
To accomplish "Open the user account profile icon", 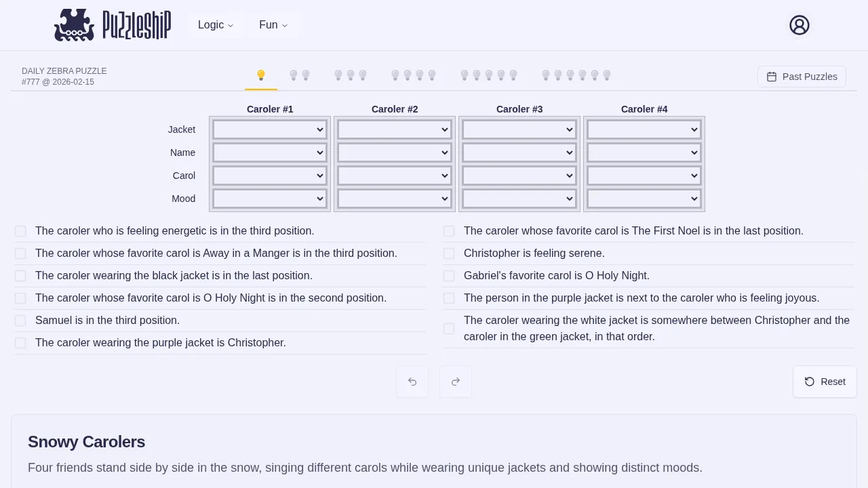I will click(800, 26).
